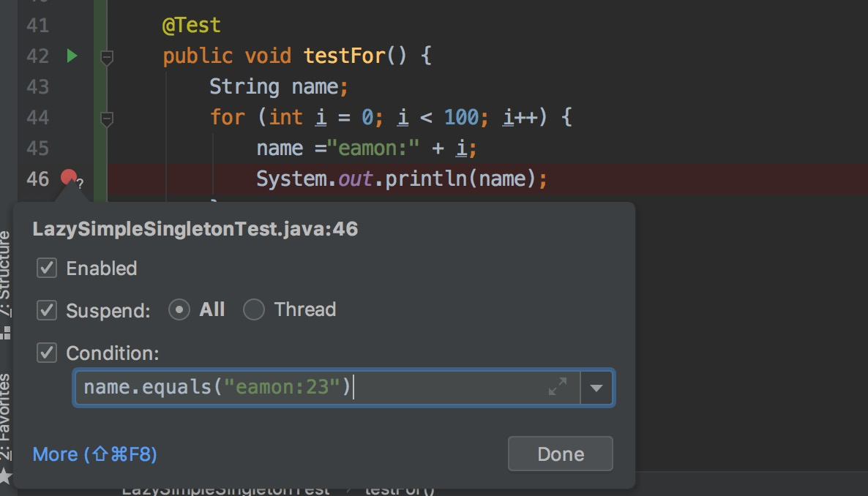The image size is (868, 496).
Task: Click line number 44 in gutter
Action: [x=37, y=117]
